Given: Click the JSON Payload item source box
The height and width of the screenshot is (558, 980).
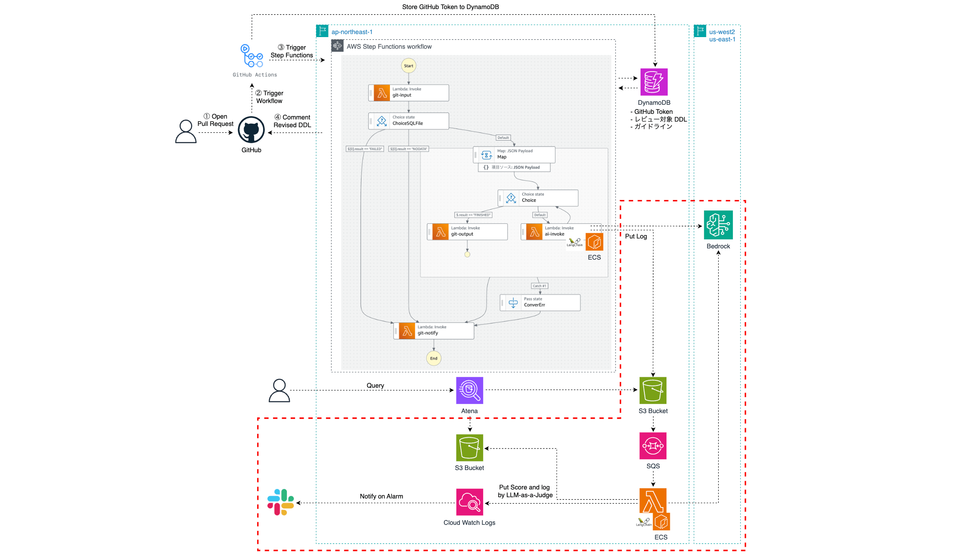Looking at the screenshot, I should (x=514, y=167).
